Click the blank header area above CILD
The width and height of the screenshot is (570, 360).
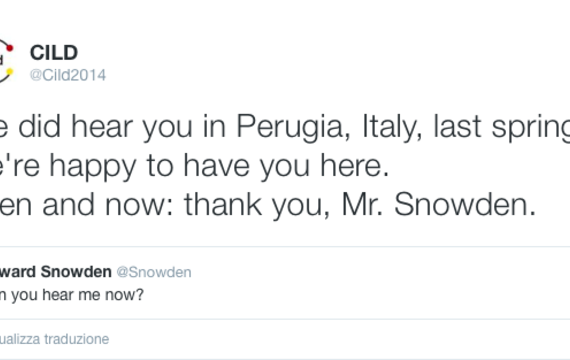tap(285, 18)
